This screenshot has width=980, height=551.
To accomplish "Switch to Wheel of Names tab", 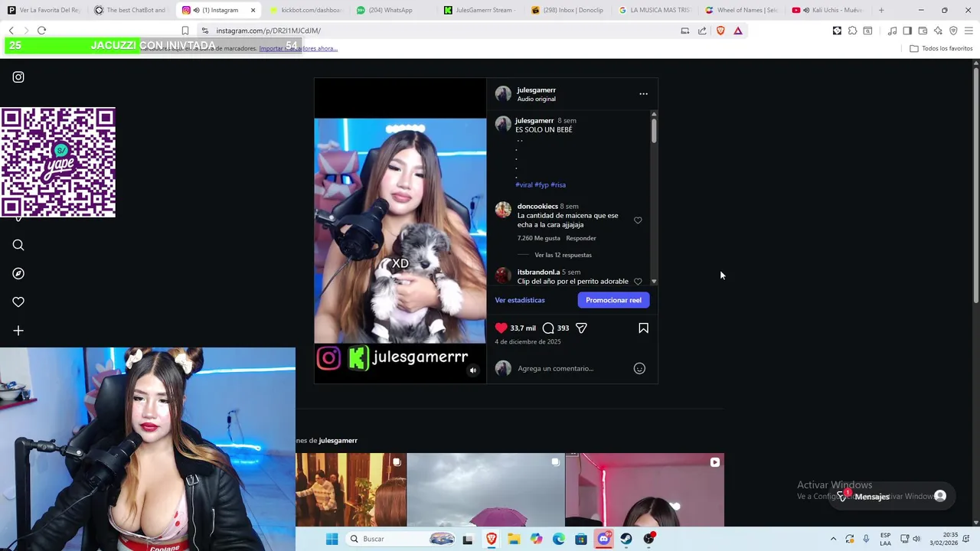I will point(741,10).
